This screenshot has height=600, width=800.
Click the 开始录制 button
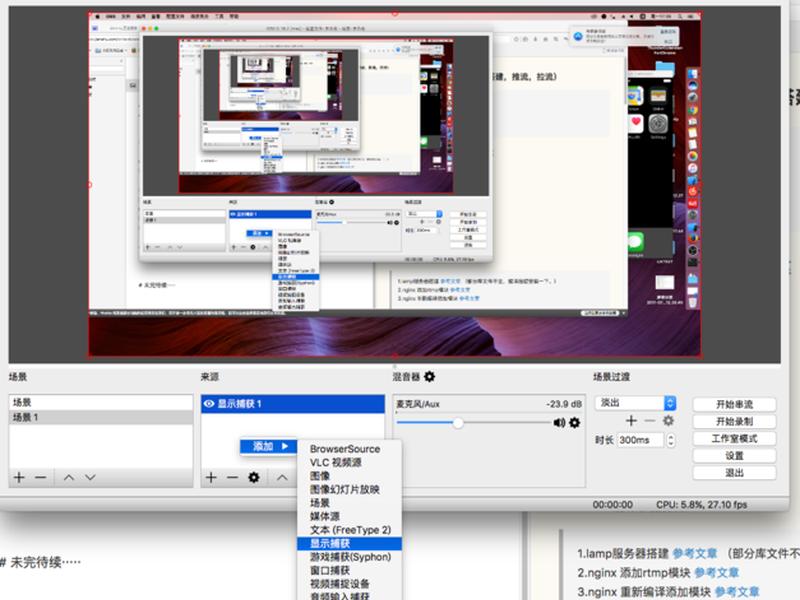click(734, 421)
